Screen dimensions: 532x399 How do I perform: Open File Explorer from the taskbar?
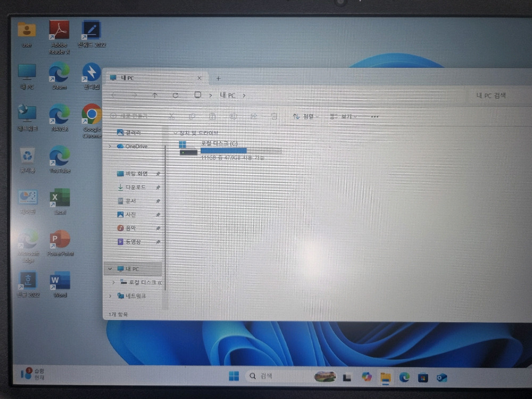[x=385, y=378]
